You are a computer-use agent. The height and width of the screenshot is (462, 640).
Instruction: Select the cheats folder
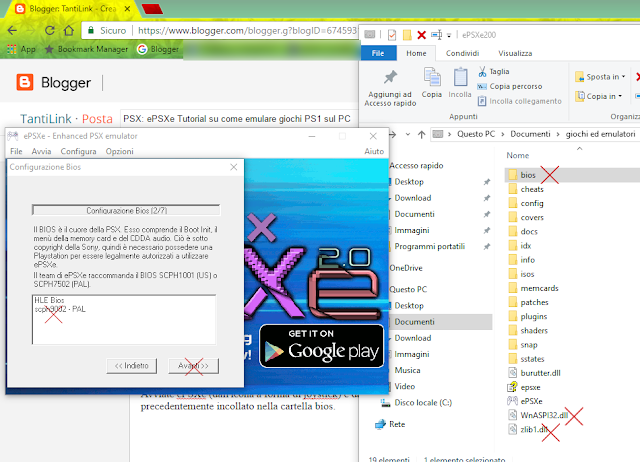click(x=526, y=189)
